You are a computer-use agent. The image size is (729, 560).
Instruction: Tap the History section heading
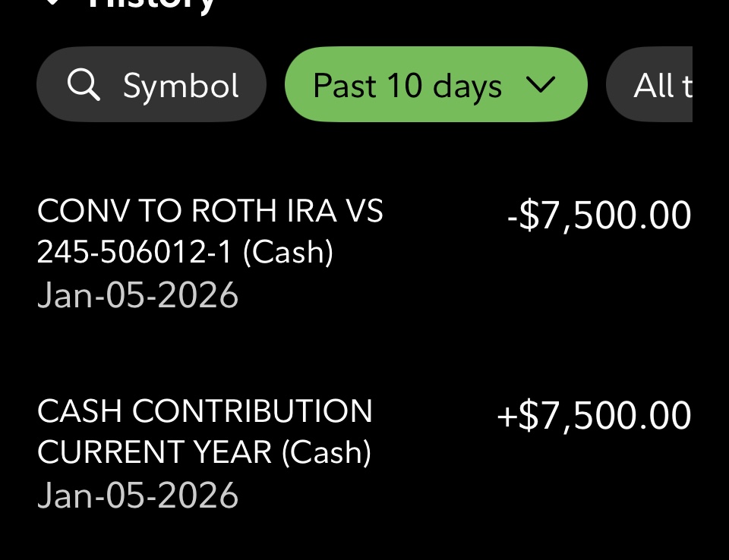click(152, 5)
